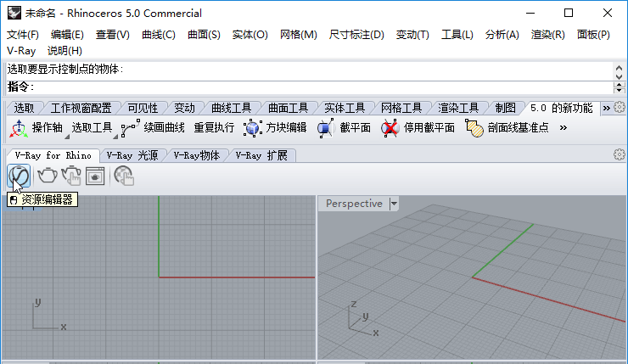Click the 选取要显示控制点的物体 prompt text
The image size is (628, 364).
tap(65, 70)
